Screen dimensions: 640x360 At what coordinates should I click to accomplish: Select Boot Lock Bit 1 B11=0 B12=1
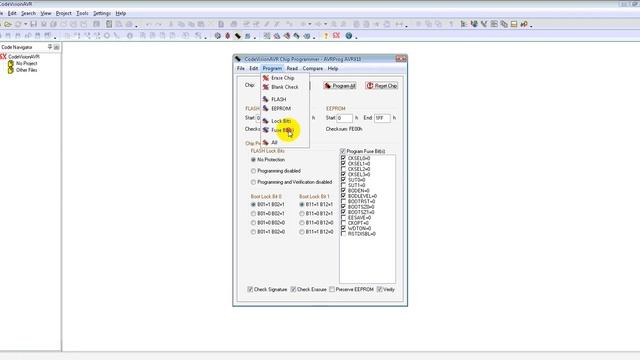point(302,213)
